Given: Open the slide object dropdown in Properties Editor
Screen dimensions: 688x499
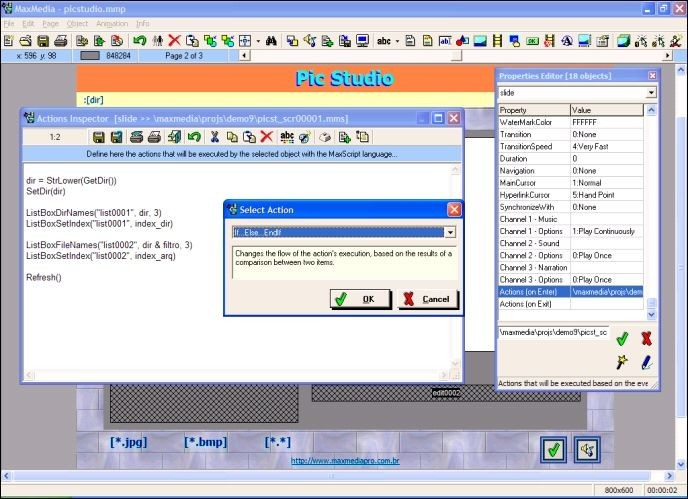Looking at the screenshot, I should pyautogui.click(x=651, y=93).
